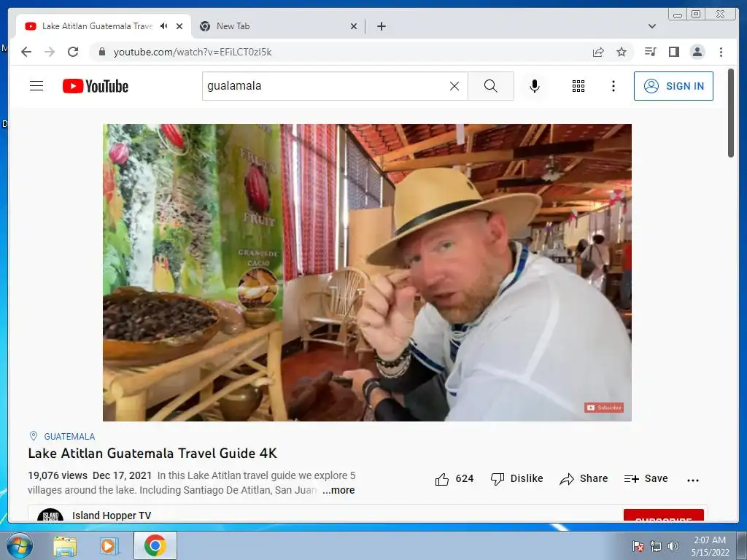The image size is (747, 560).
Task: Bookmark this page with star
Action: (622, 52)
